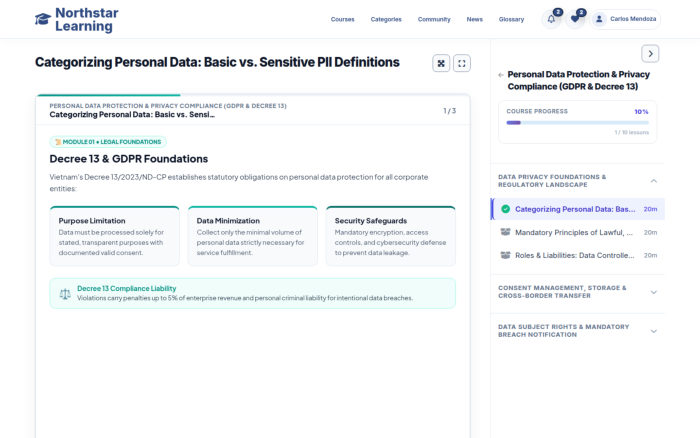Click the Security Safeguards card
The height and width of the screenshot is (438, 700).
pyautogui.click(x=391, y=236)
